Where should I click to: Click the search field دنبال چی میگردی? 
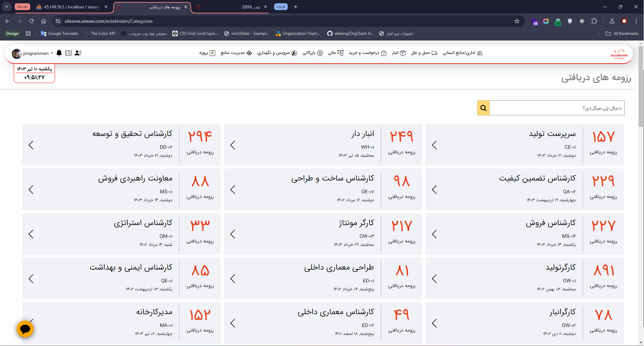557,108
